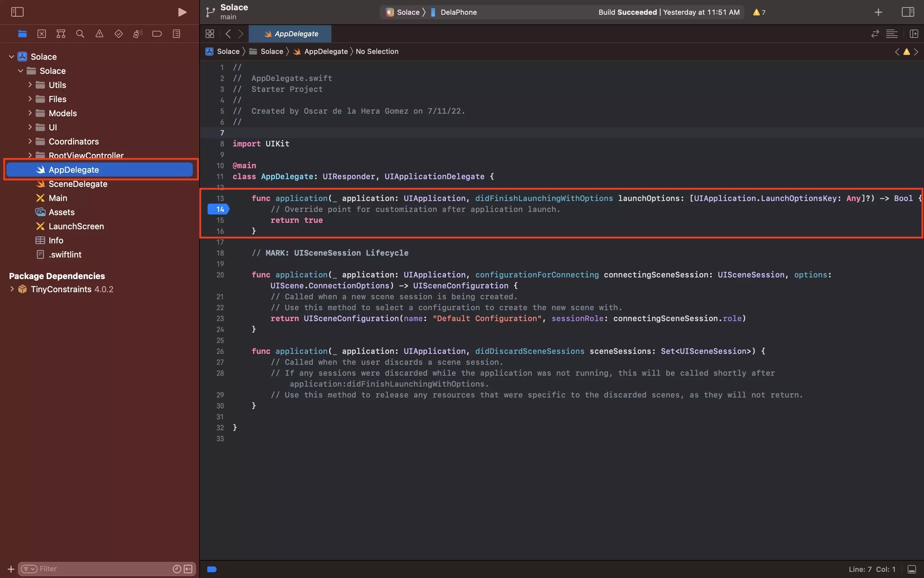Open the Source Control navigator

pyautogui.click(x=42, y=34)
